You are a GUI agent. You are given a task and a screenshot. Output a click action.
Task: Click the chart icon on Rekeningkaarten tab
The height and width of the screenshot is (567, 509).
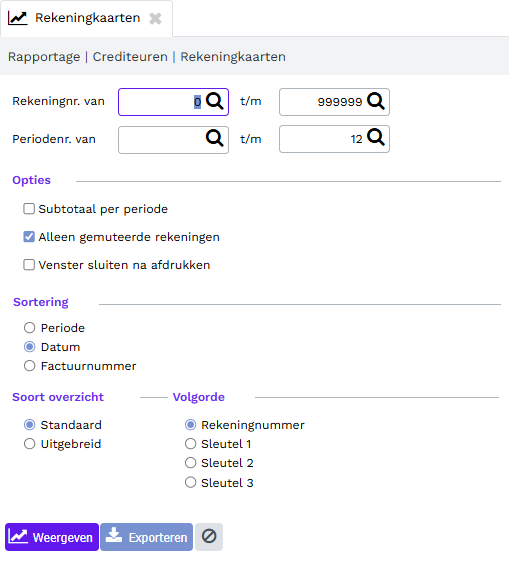pos(17,18)
